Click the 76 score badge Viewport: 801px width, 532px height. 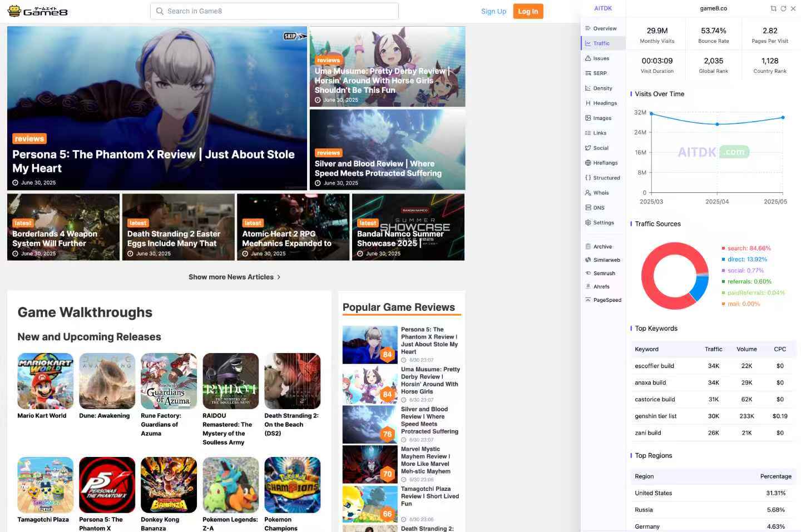(388, 434)
